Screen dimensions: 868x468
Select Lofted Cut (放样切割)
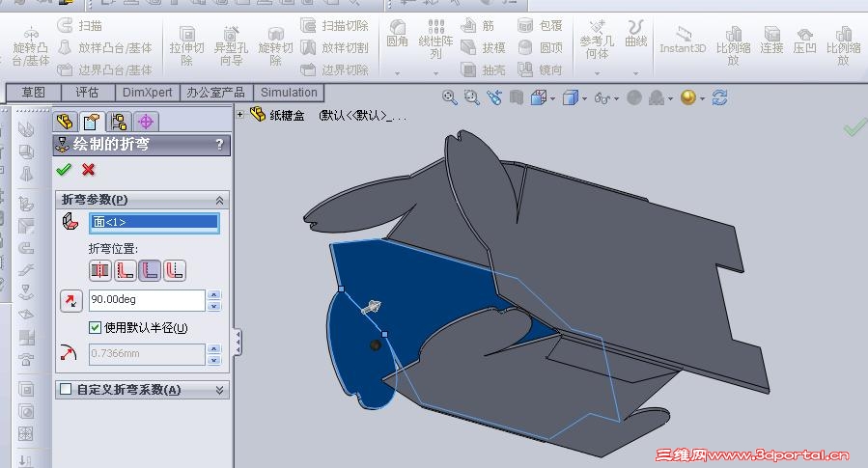[334, 47]
